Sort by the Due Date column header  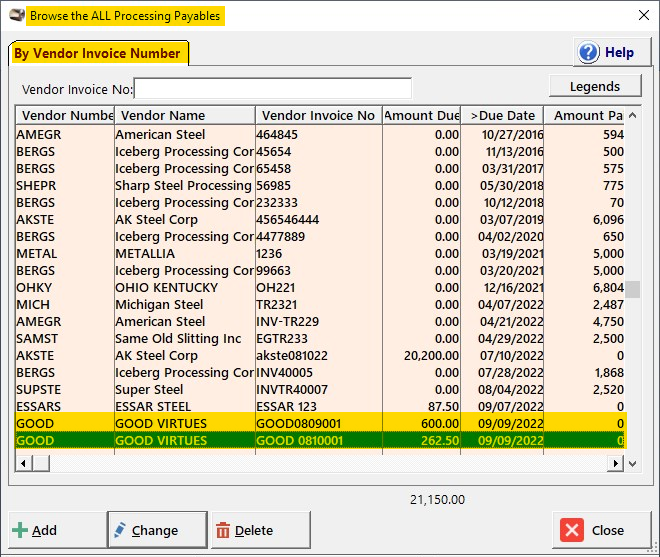(x=502, y=115)
